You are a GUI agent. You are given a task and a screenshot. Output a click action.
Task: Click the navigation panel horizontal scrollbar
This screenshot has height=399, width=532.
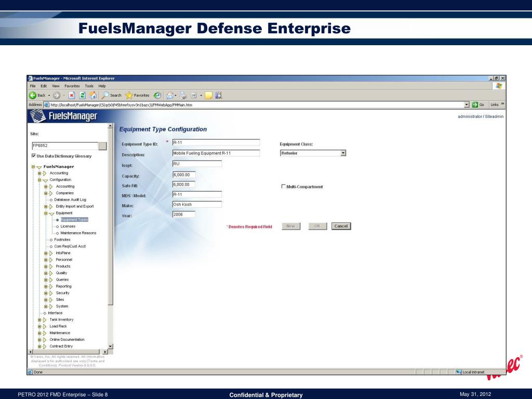click(66, 352)
